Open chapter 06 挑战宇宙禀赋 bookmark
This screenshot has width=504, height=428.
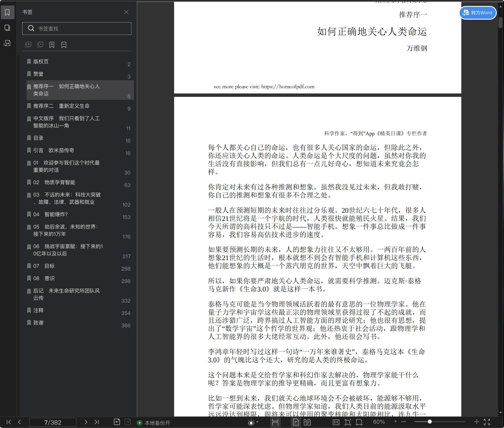pyautogui.click(x=80, y=250)
